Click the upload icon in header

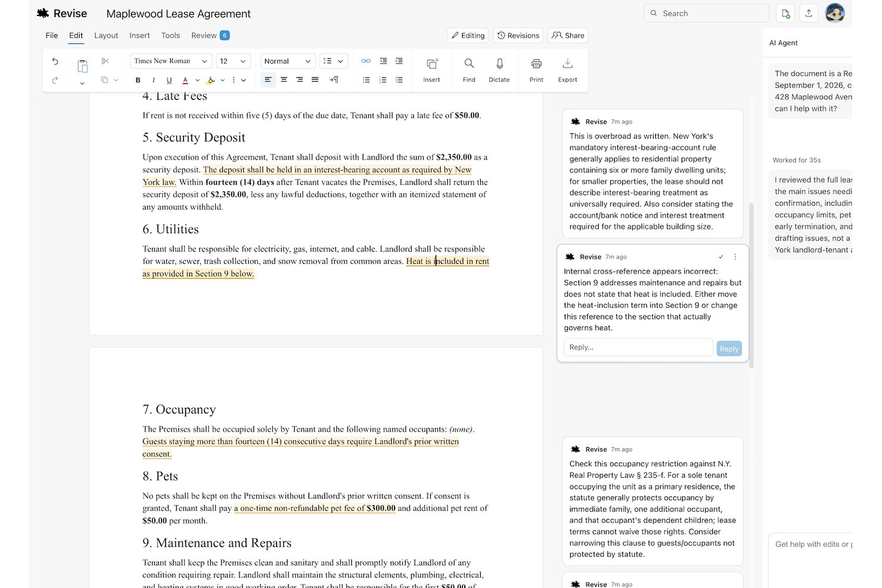pos(809,13)
